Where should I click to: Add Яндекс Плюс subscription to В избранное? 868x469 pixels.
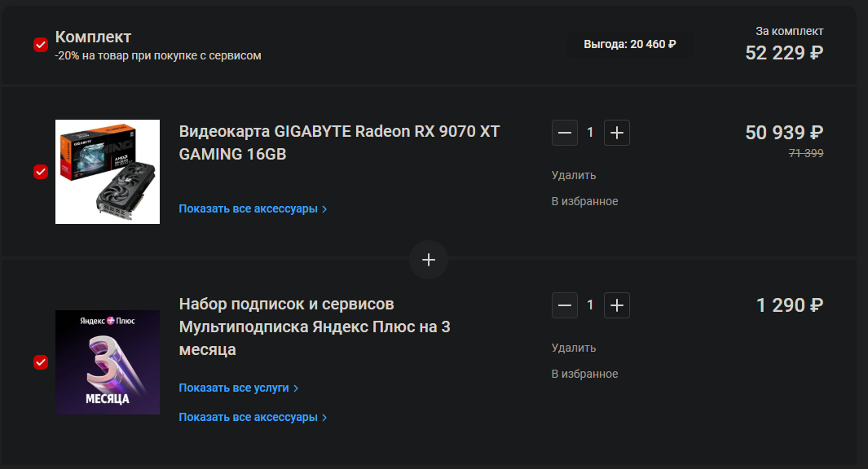584,374
